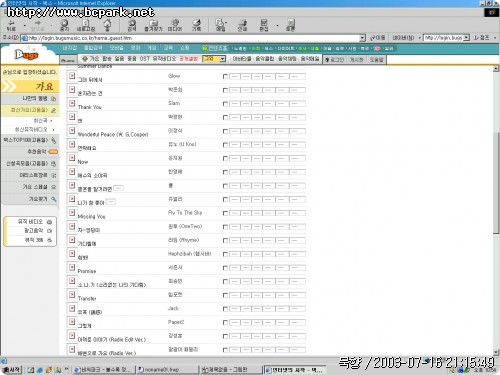
Task: Expand the address bar URL dropdown
Action: 363,38
